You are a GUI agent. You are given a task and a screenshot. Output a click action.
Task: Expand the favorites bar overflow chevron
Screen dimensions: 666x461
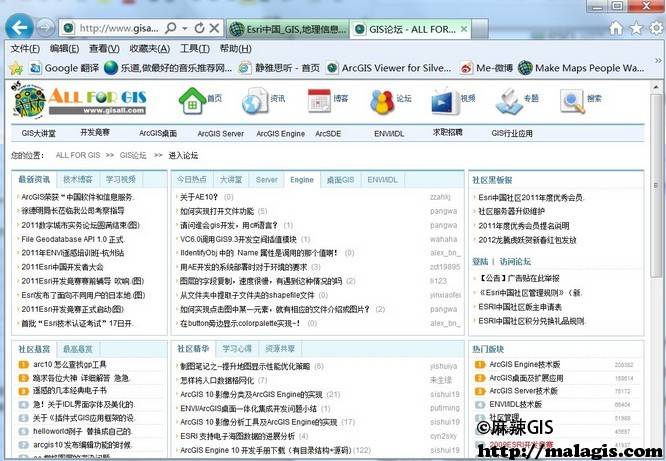tap(658, 62)
